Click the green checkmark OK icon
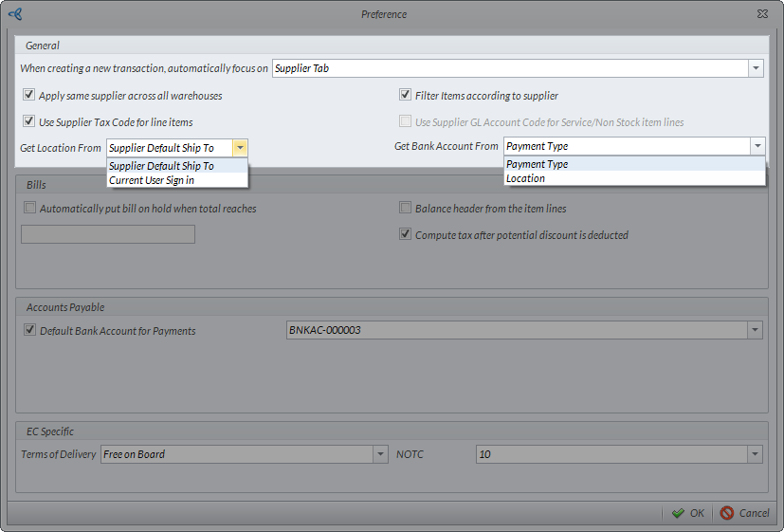This screenshot has height=532, width=784. [678, 513]
